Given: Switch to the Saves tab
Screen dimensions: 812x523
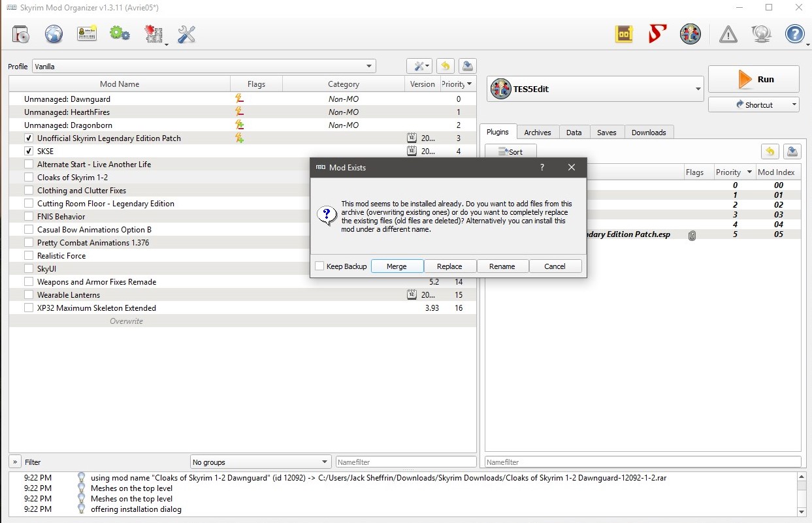Looking at the screenshot, I should tap(607, 133).
